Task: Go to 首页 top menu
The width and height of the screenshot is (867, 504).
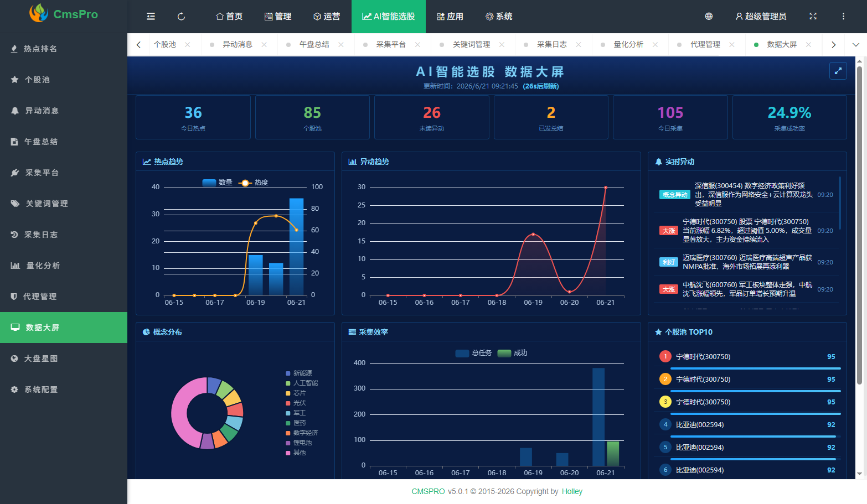Action: pos(229,17)
